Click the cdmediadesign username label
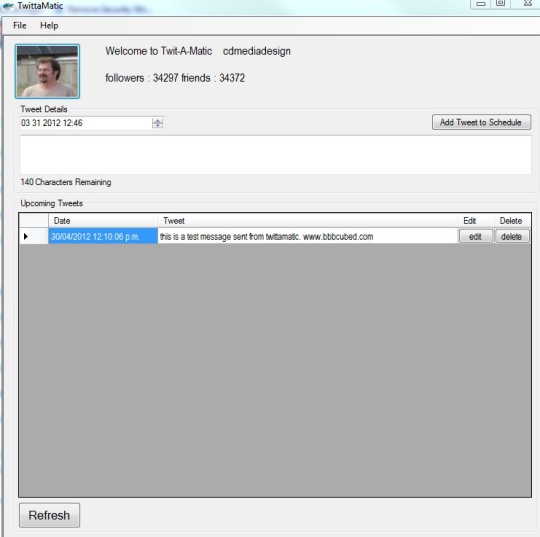 [x=257, y=51]
